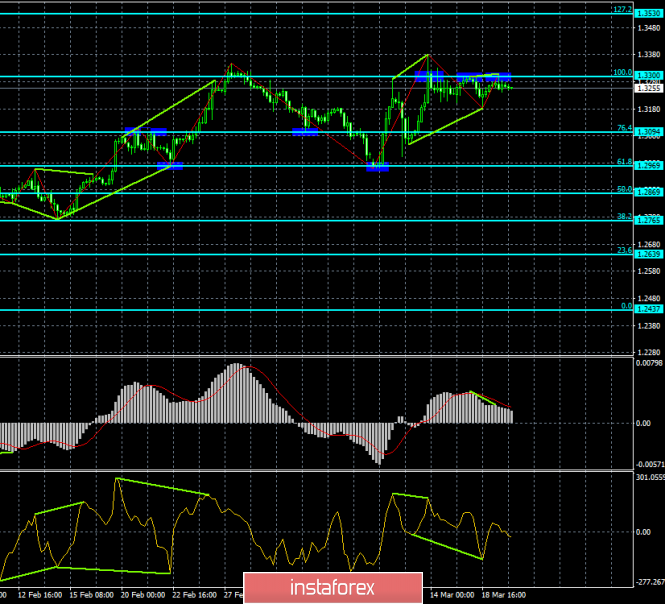Click the 1.3480 price scale value
Image resolution: width=665 pixels, height=604 pixels.
coord(649,28)
